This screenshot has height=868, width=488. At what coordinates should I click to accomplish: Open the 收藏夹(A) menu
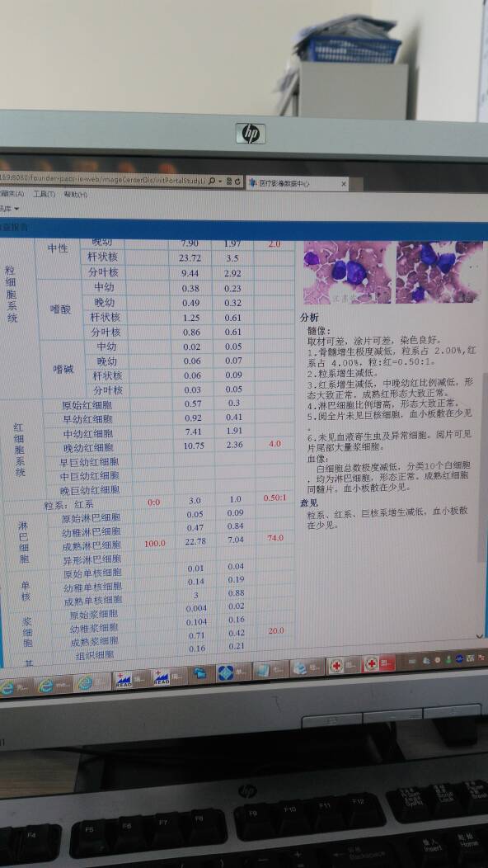[12, 194]
